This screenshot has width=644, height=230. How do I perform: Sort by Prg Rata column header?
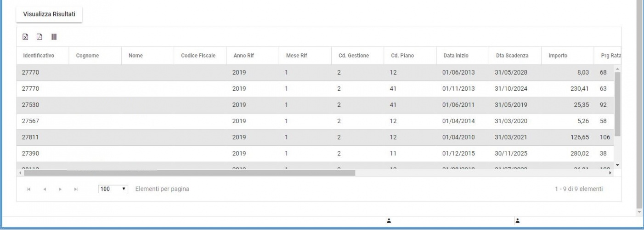tap(611, 56)
